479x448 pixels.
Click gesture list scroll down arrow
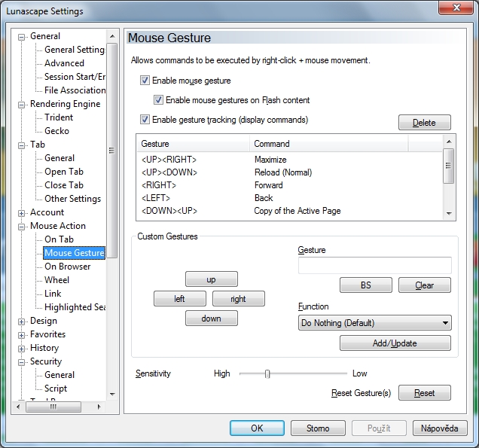click(x=449, y=214)
